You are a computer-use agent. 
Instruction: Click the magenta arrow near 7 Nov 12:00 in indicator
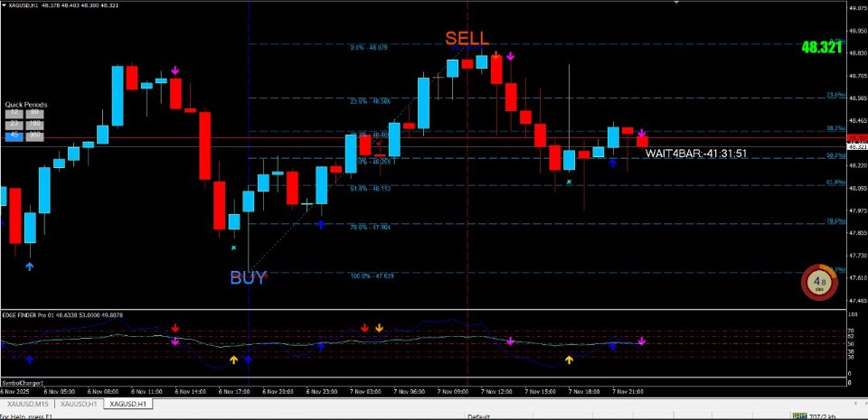pos(510,341)
